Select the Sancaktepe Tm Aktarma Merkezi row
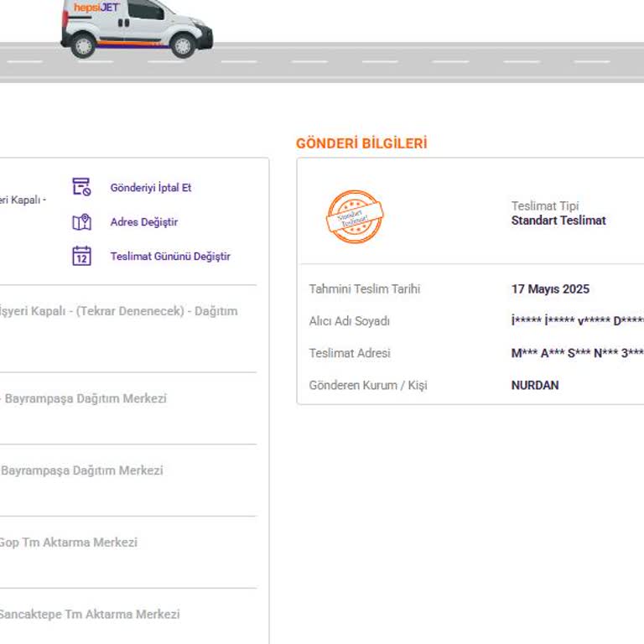The width and height of the screenshot is (644, 644). [x=90, y=615]
